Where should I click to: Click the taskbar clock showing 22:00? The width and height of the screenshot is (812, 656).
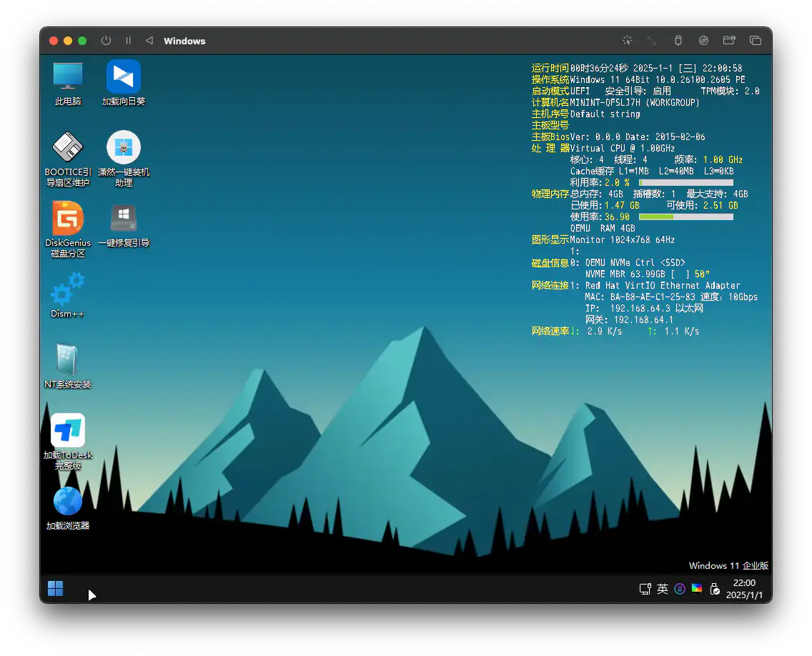tap(744, 589)
